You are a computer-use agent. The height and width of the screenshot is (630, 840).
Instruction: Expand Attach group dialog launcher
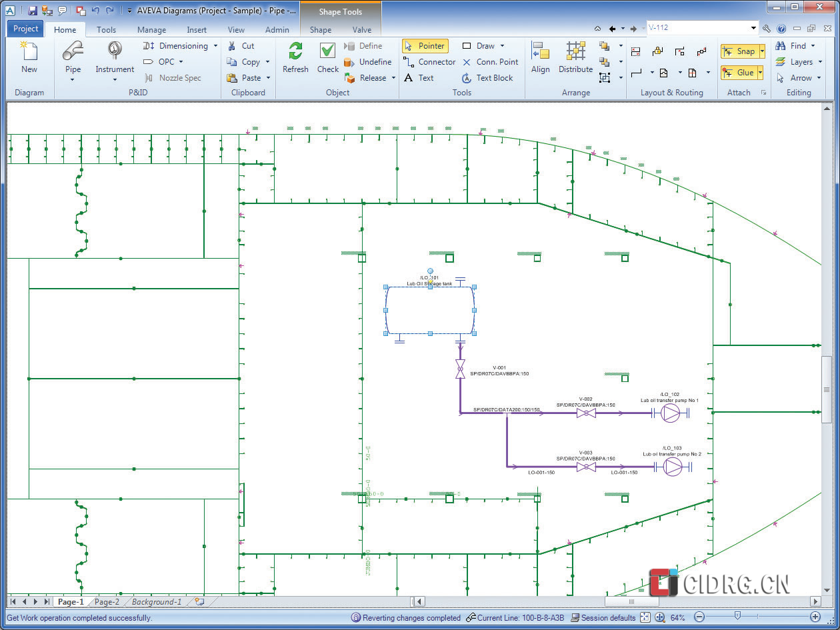763,93
